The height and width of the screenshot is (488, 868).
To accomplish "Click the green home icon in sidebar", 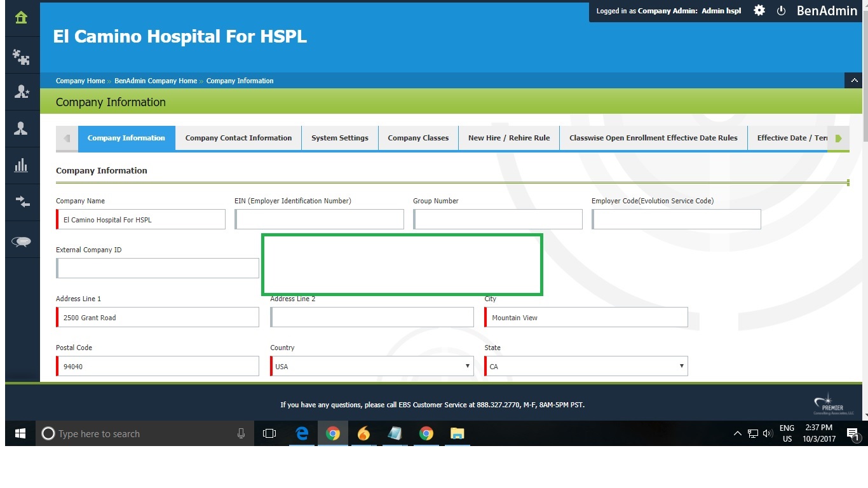I will click(21, 17).
